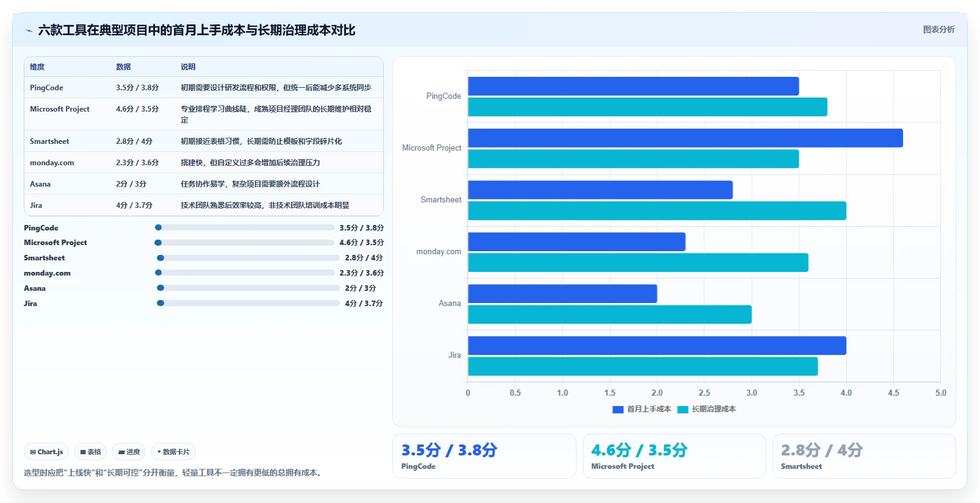Select the 表格 tag chip
Image resolution: width=980 pixels, height=503 pixels.
pos(90,452)
